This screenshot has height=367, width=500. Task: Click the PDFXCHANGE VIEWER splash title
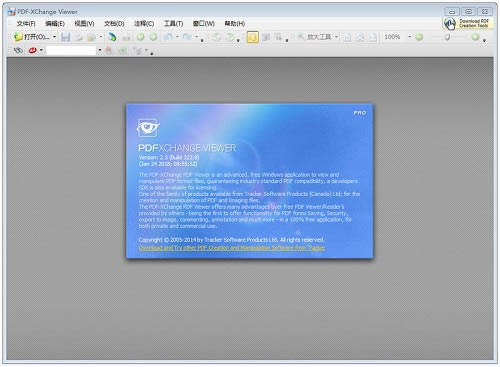click(187, 148)
